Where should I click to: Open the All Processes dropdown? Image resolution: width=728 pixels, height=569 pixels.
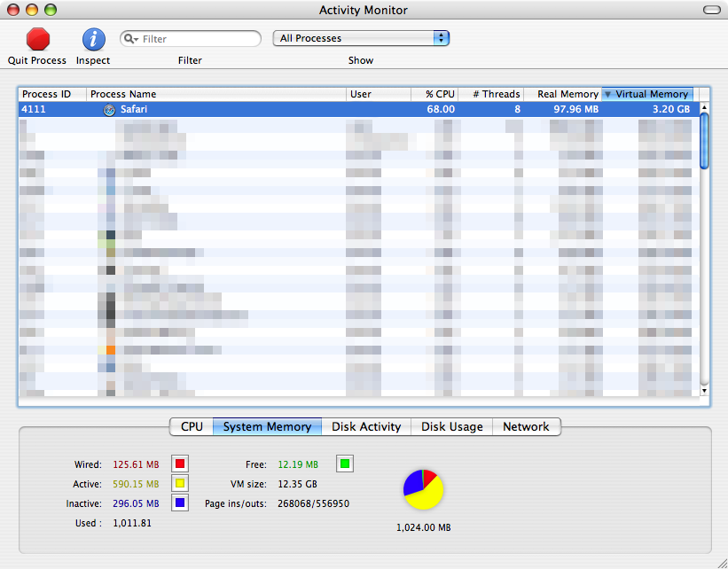361,38
